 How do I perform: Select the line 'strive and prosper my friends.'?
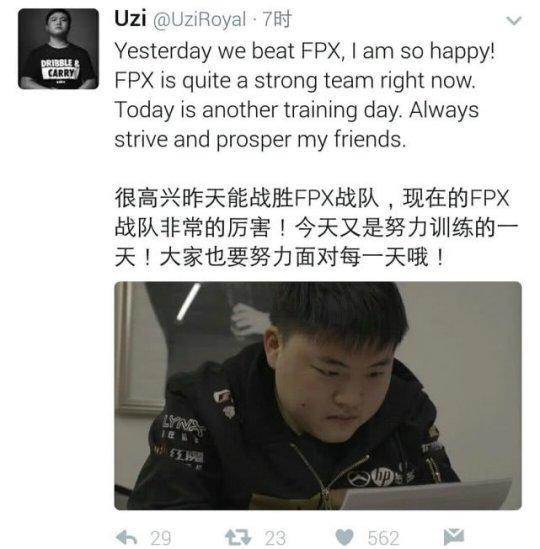pos(260,140)
